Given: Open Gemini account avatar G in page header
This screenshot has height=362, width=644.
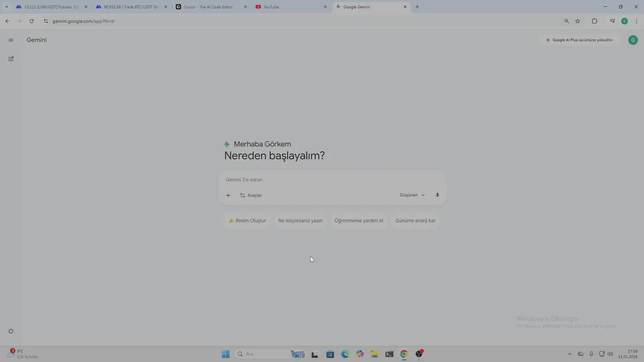Looking at the screenshot, I should pyautogui.click(x=633, y=40).
